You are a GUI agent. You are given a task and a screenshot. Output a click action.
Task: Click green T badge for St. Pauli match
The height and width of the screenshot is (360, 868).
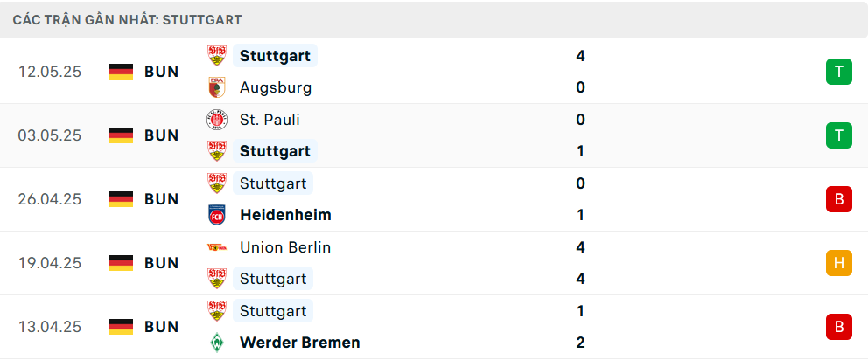tap(839, 135)
